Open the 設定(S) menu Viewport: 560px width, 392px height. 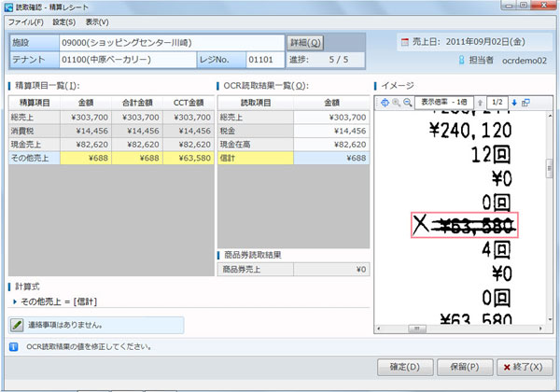(64, 21)
